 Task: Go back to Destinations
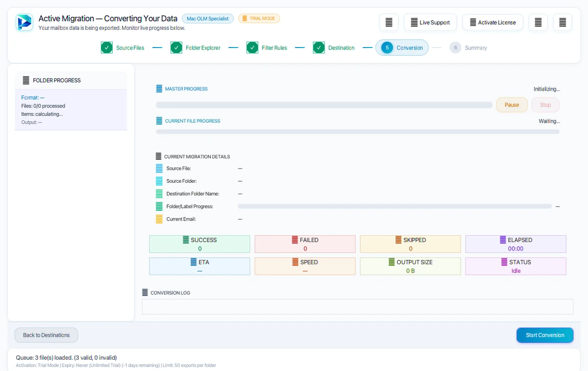(x=47, y=335)
